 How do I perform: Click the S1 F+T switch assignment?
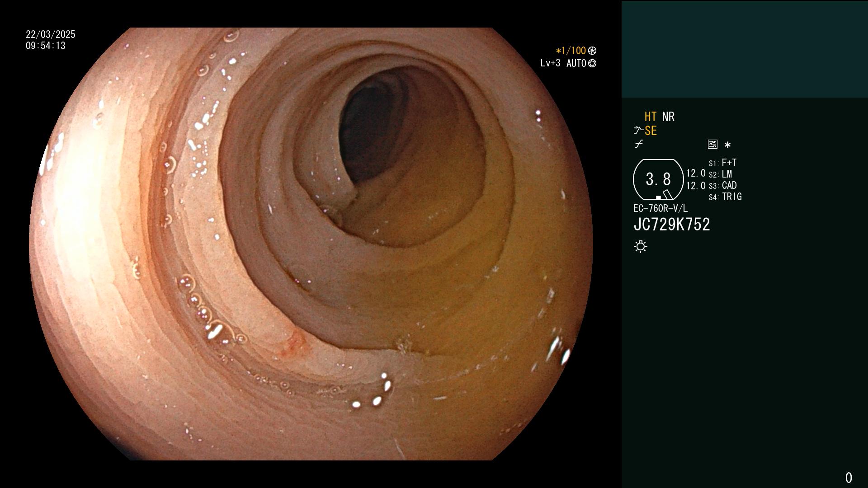[x=722, y=163]
